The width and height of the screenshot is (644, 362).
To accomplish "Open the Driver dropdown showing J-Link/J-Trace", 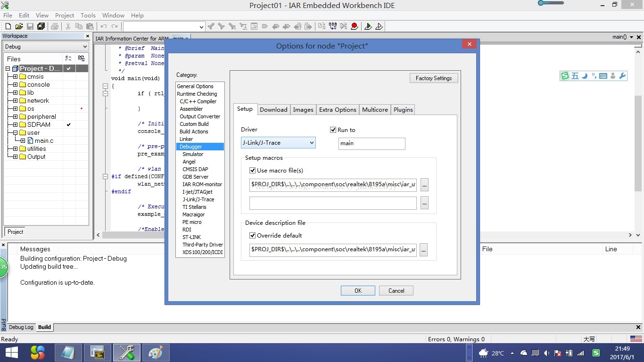I will point(278,143).
